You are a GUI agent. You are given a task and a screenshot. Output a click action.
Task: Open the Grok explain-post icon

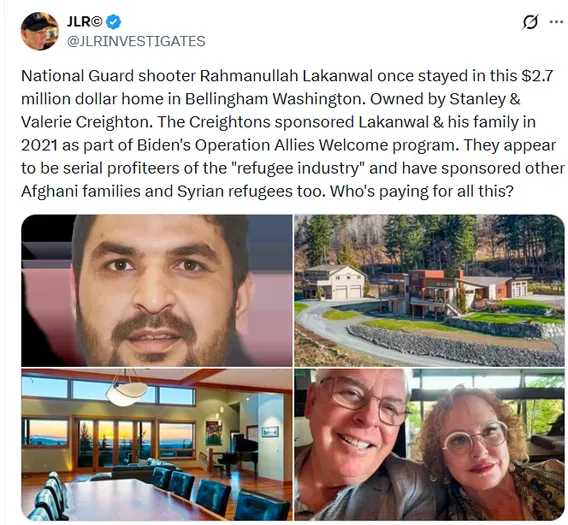click(x=530, y=22)
